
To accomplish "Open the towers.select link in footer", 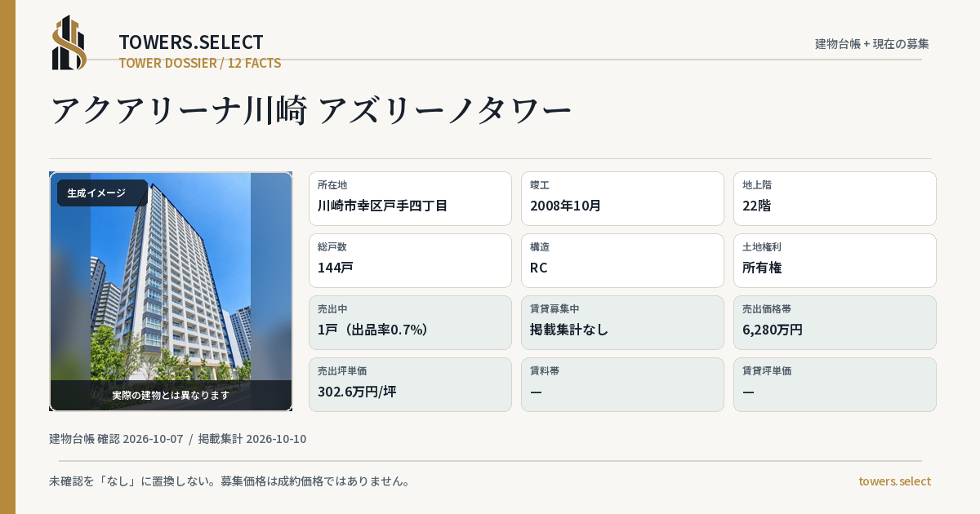I will coord(894,481).
